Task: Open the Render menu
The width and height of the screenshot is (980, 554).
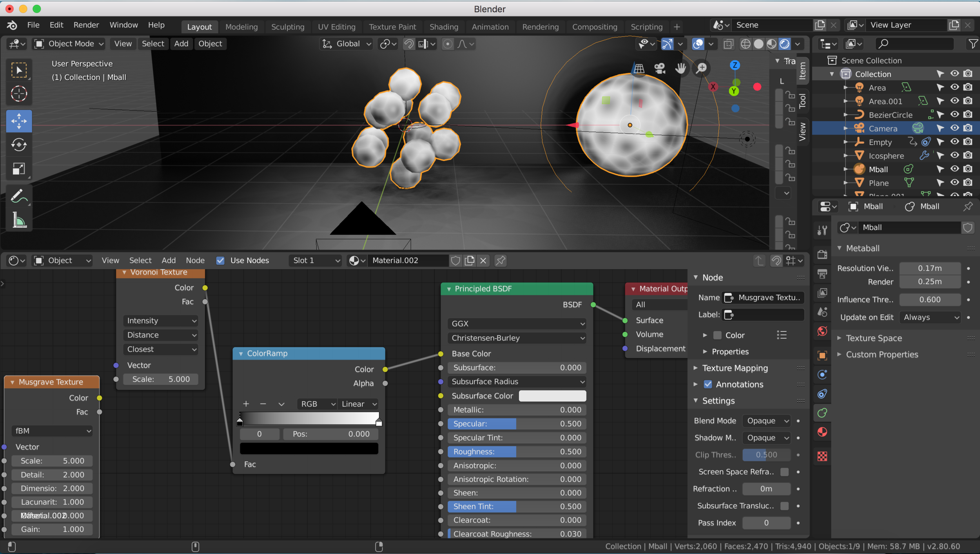Action: coord(86,25)
